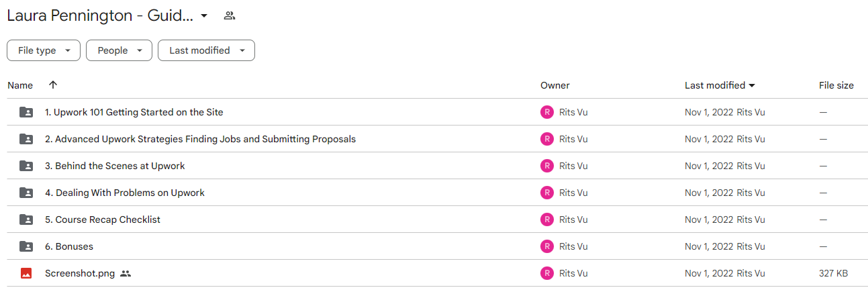Select the Screenshot.png file name
Viewport: 868px width, 296px height.
[80, 273]
